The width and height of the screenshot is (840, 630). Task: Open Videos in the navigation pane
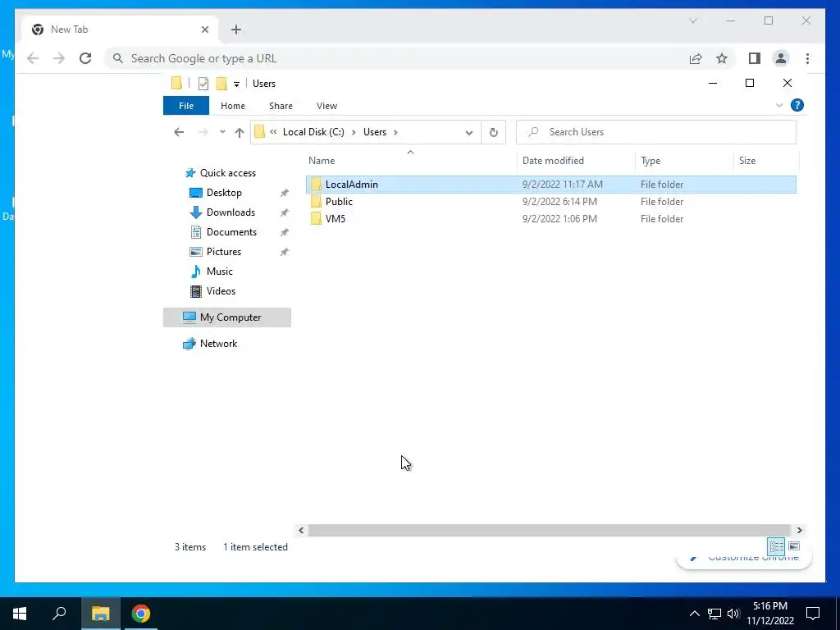pyautogui.click(x=221, y=291)
